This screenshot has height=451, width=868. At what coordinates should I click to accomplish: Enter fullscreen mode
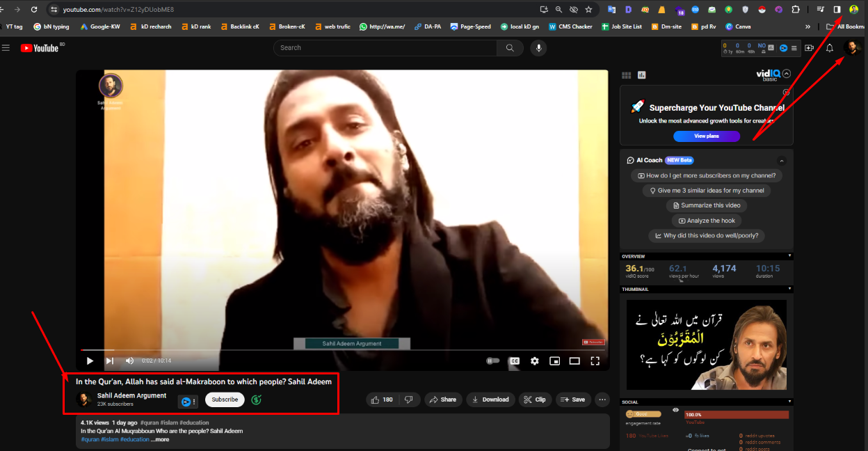595,361
